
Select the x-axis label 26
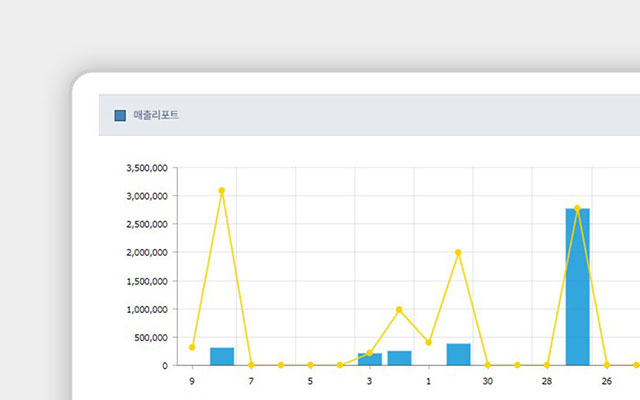606,381
